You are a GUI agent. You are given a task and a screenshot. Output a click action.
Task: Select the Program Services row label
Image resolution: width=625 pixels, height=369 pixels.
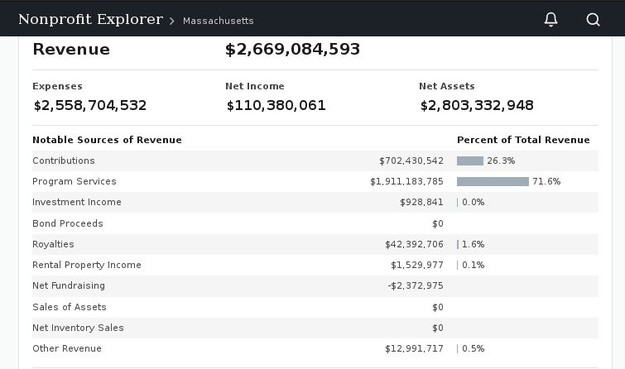[74, 181]
